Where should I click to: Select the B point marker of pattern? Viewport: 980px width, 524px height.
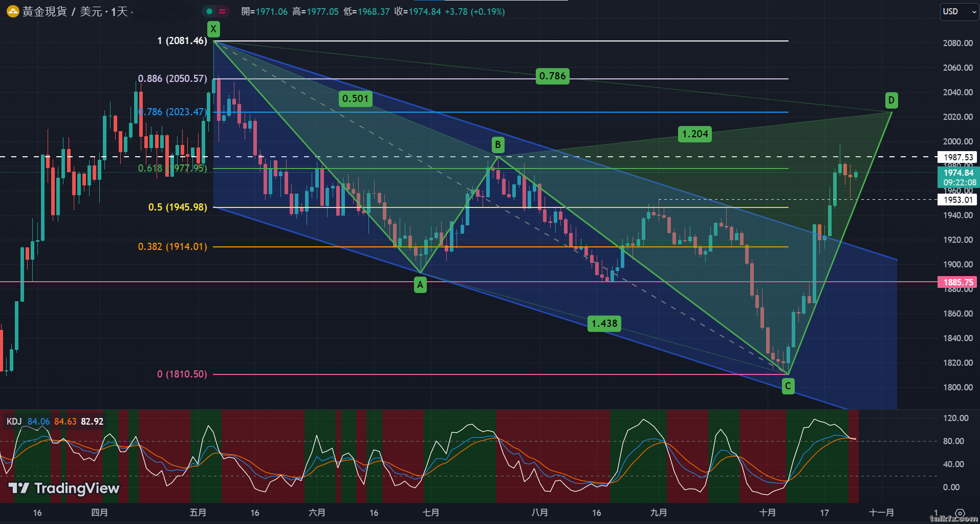(498, 144)
